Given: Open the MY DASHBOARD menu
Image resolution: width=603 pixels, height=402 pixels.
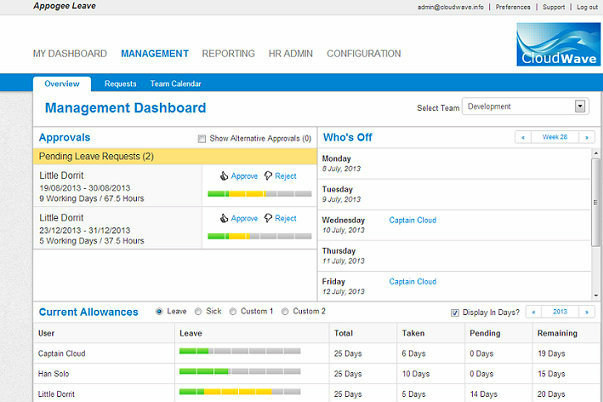Looking at the screenshot, I should tap(70, 53).
